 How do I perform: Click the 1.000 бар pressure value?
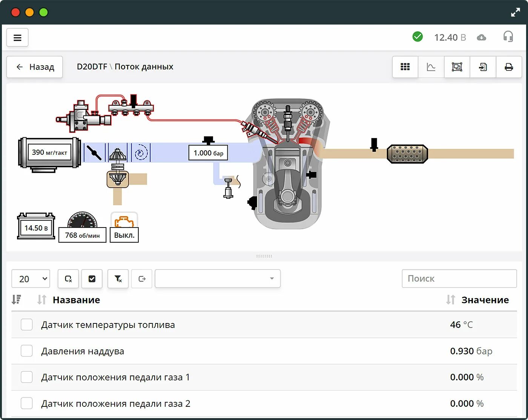tap(208, 153)
